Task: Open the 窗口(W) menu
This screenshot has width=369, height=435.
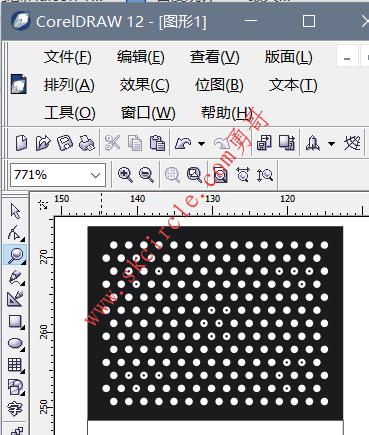Action: click(148, 113)
